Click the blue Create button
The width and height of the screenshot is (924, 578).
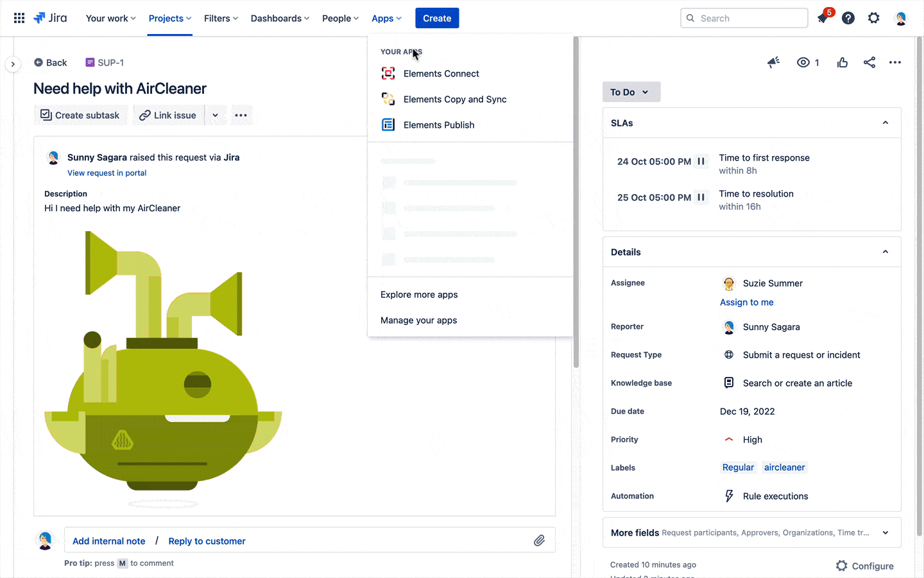[437, 18]
